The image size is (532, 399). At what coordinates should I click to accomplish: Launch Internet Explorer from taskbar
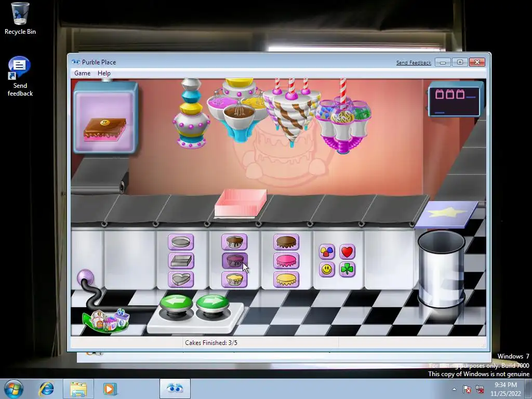(x=46, y=389)
